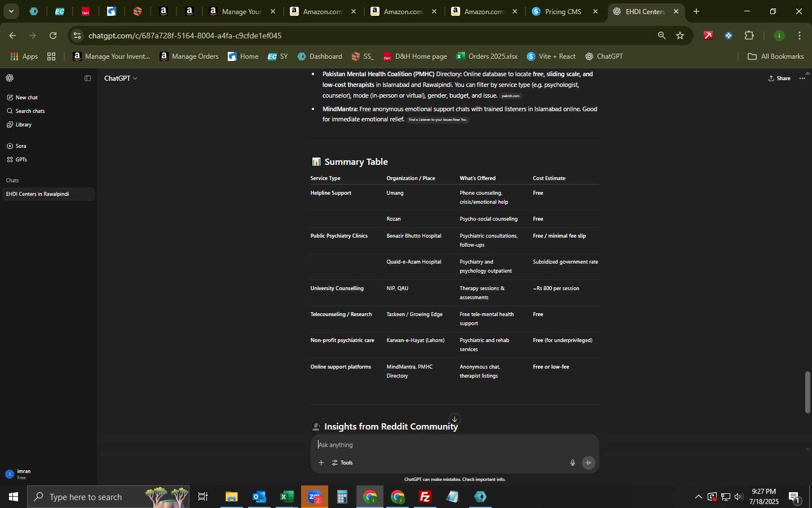Open the volume control in tray
The height and width of the screenshot is (508, 812).
tap(739, 497)
